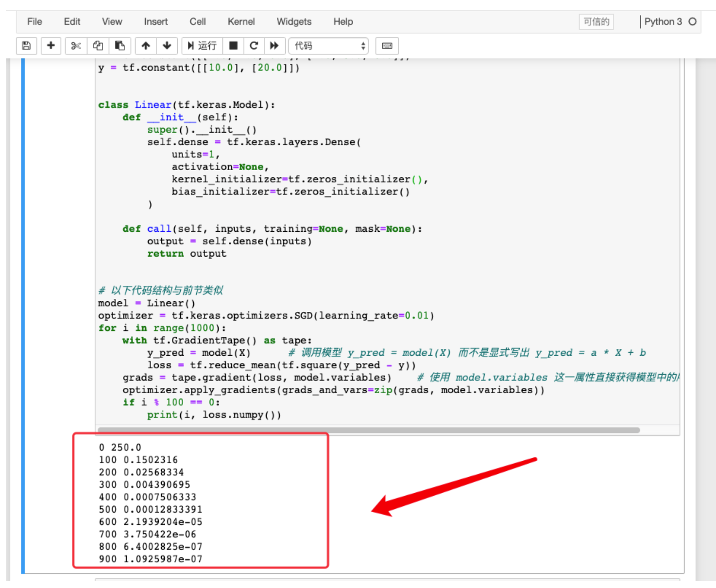Run the cell with 运行 button

(202, 46)
